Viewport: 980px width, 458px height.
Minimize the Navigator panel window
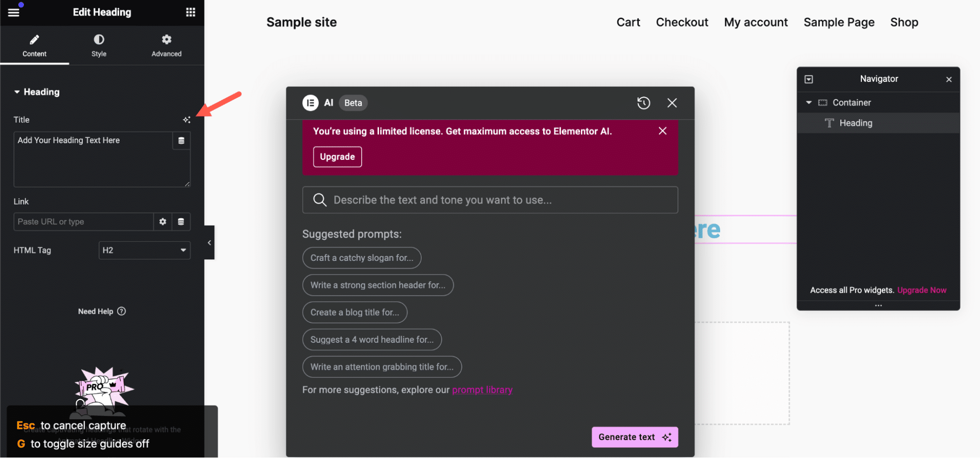click(x=809, y=79)
